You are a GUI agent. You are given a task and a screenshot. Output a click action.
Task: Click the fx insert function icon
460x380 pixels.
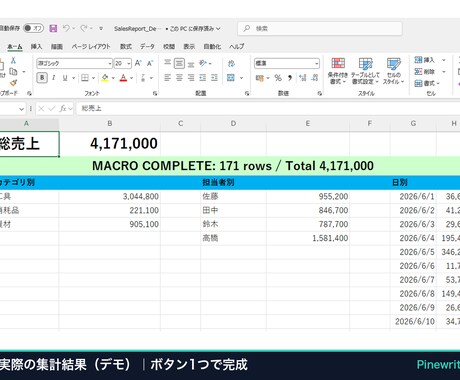tap(63, 108)
